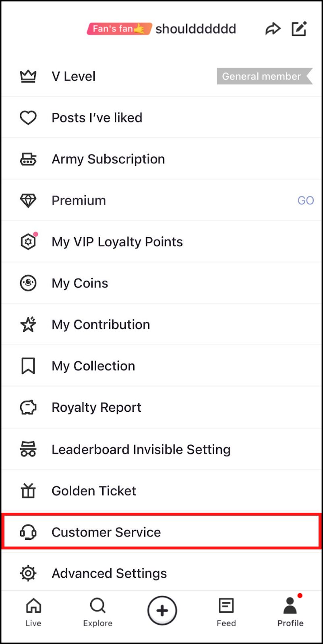Tap the tank icon for Army Subscription
Viewport: 323px width, 644px height.
28,159
